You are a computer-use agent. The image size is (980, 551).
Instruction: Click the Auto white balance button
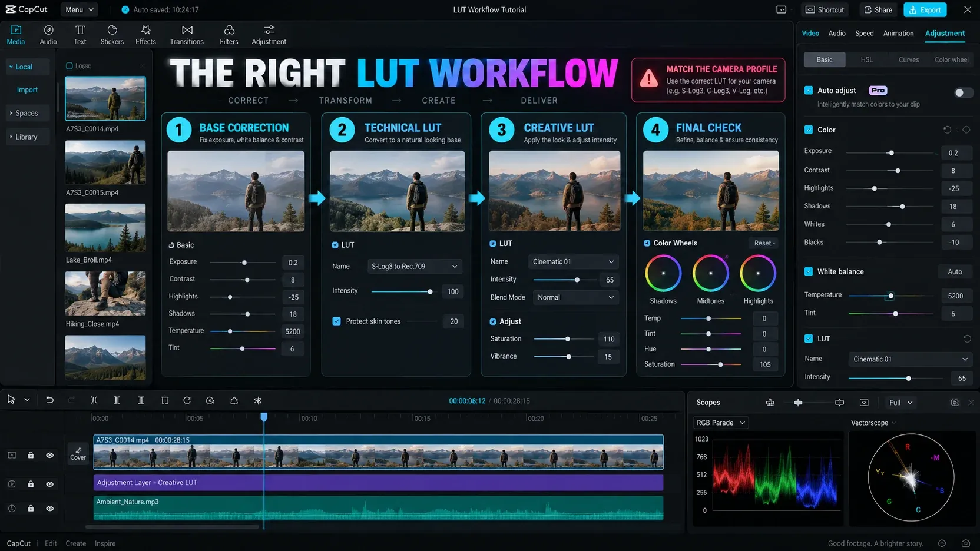[955, 271]
